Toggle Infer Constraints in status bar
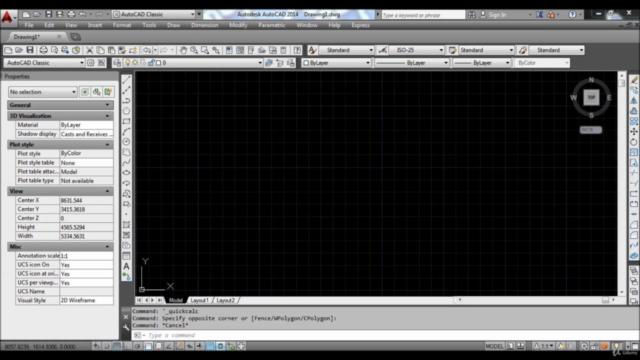The width and height of the screenshot is (640, 360). click(x=96, y=346)
